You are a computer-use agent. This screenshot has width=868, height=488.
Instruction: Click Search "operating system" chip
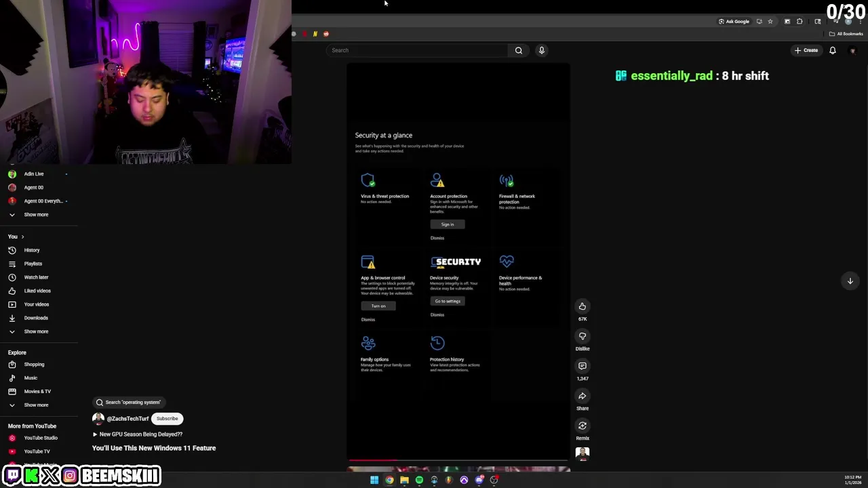pyautogui.click(x=128, y=403)
